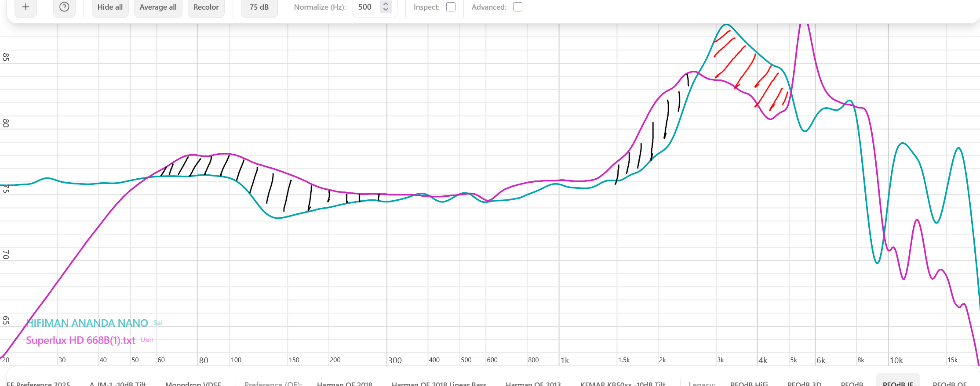
Task: Increase the Normalize Hz value with up arrow
Action: tap(386, 4)
